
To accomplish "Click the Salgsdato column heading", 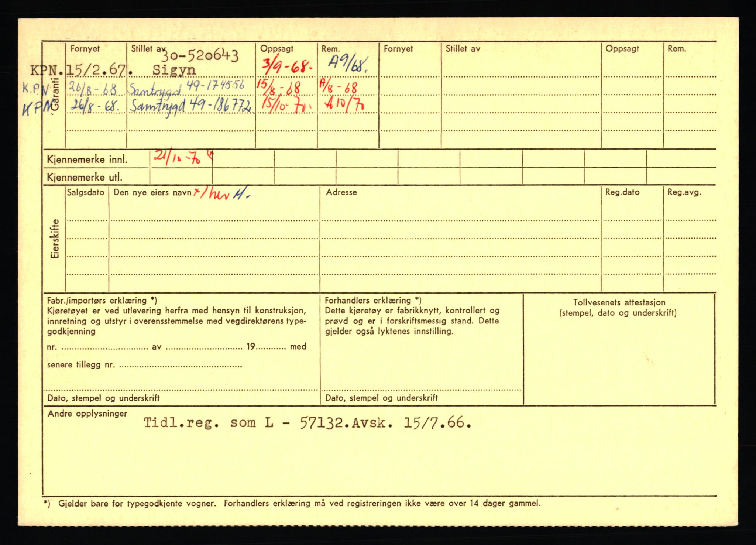I will (x=86, y=192).
